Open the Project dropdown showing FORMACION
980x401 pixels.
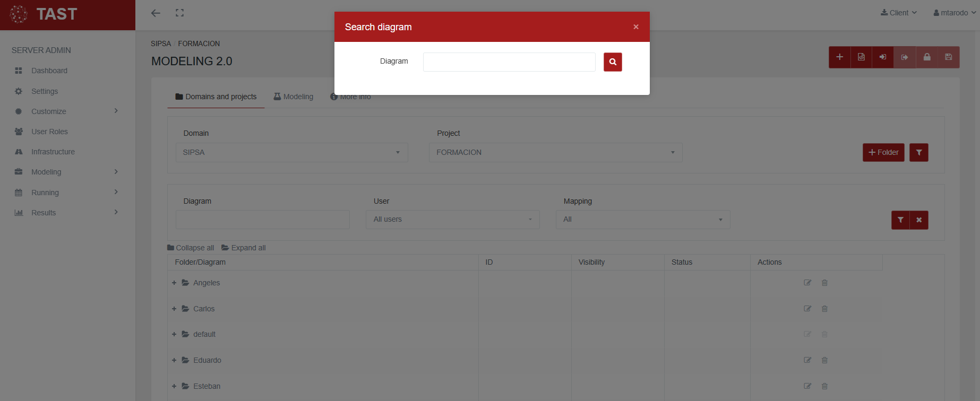(555, 152)
